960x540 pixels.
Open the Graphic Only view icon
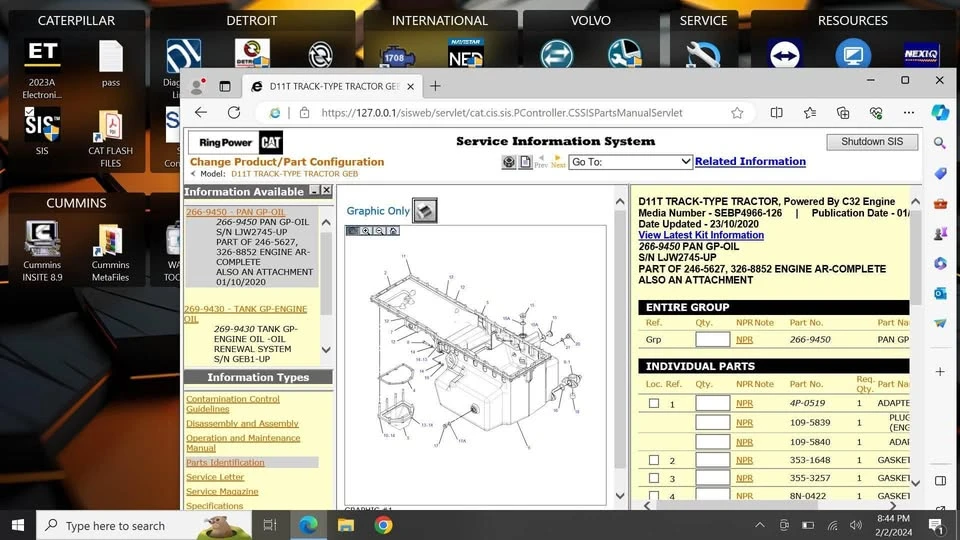tap(424, 210)
